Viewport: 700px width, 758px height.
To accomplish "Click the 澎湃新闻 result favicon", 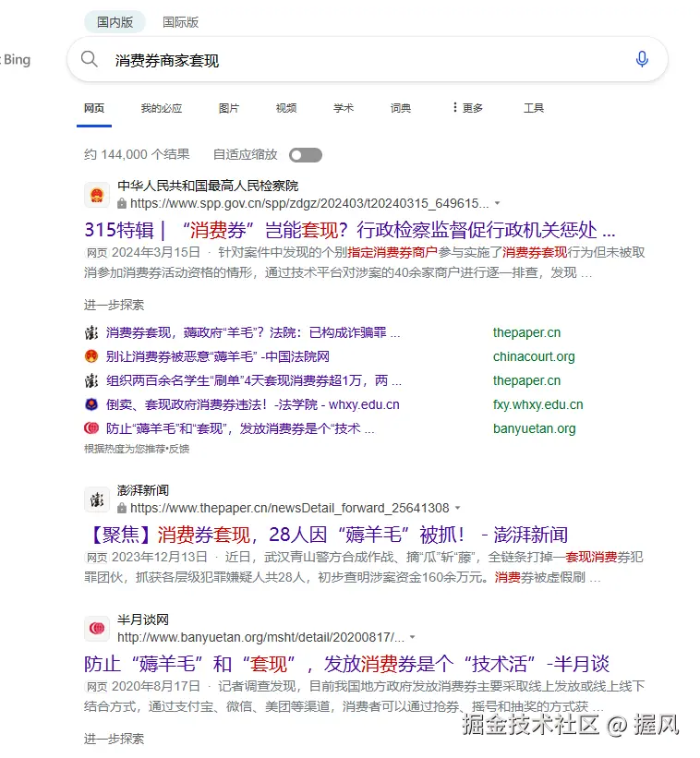I will (x=97, y=499).
